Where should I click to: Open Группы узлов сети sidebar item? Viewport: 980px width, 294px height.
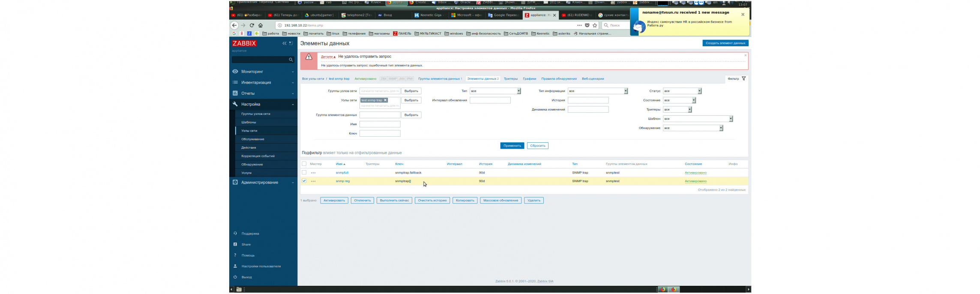pyautogui.click(x=256, y=114)
